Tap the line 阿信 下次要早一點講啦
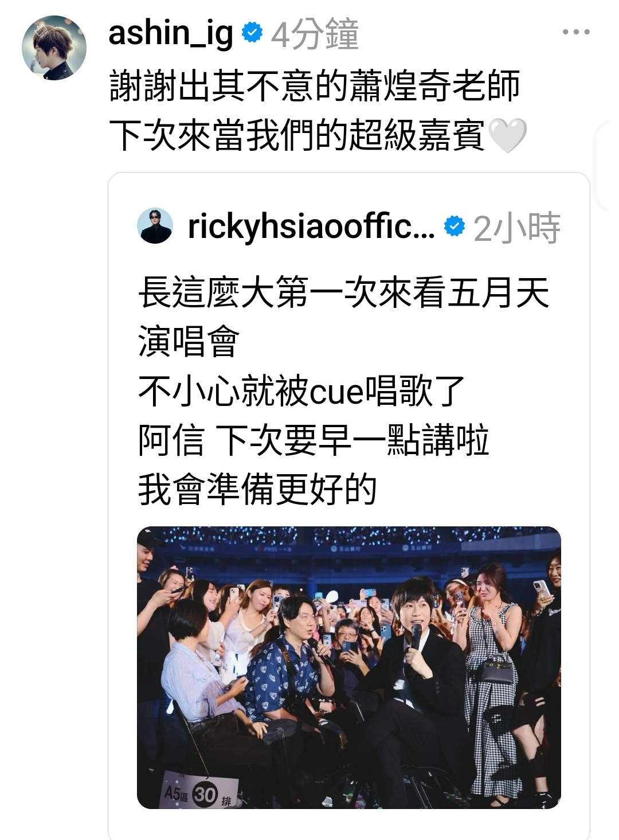Screen dimensions: 619x840 click(x=314, y=440)
